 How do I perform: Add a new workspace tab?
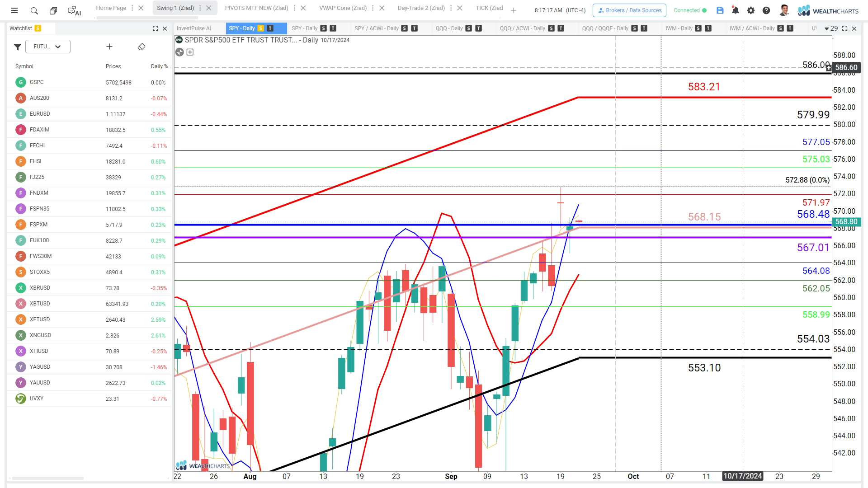(514, 10)
